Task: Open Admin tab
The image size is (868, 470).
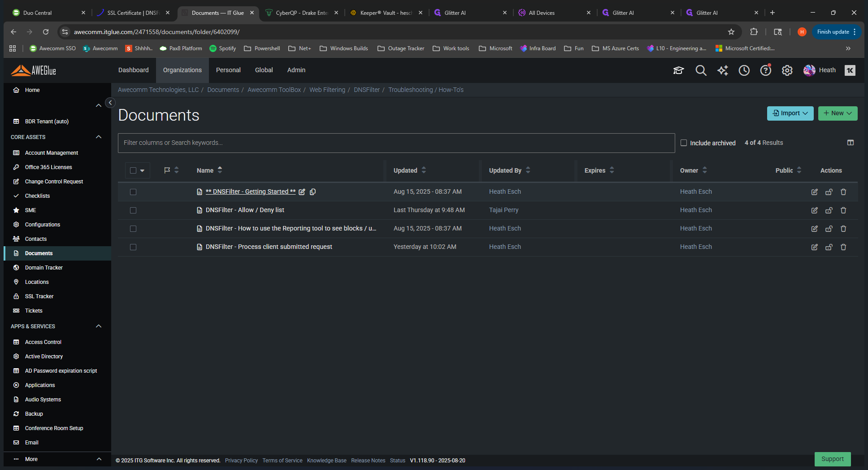Action: [x=296, y=70]
